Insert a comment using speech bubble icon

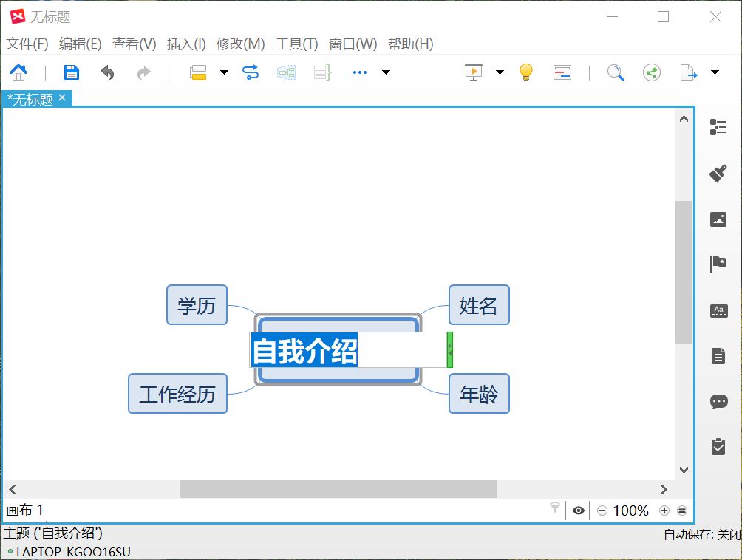(718, 401)
